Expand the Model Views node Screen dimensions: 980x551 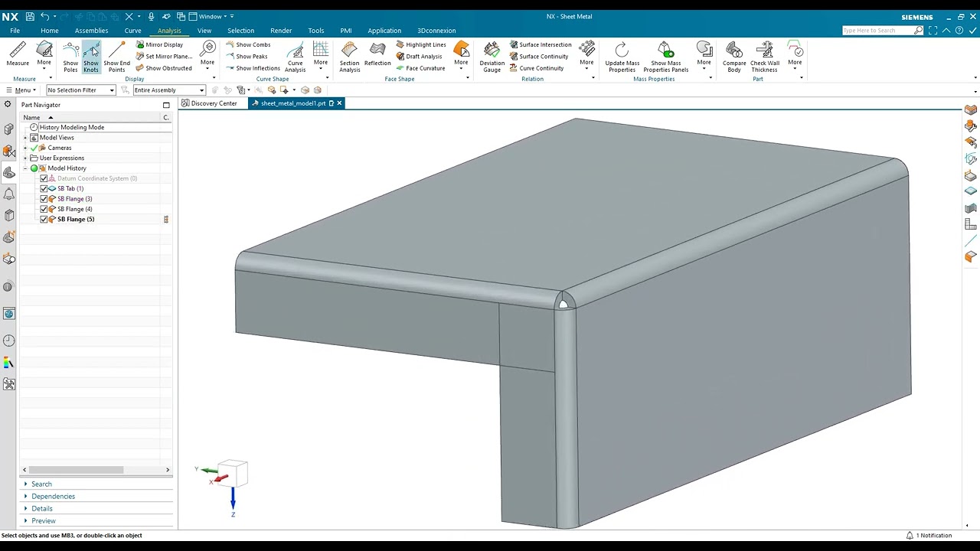(25, 138)
